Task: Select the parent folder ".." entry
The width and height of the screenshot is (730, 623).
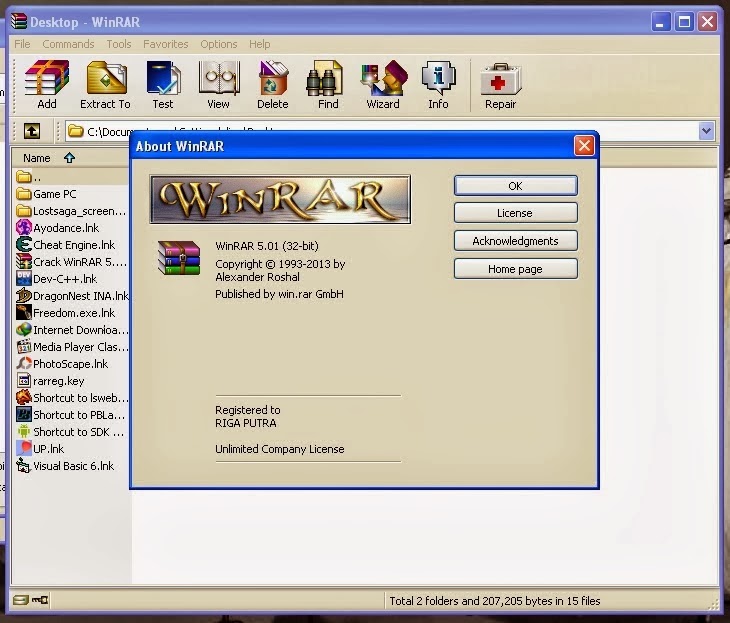Action: point(29,177)
